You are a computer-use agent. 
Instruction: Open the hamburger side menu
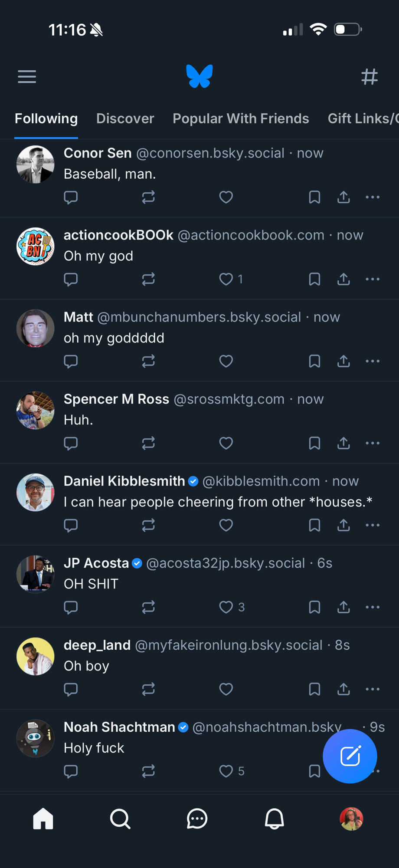click(x=27, y=77)
